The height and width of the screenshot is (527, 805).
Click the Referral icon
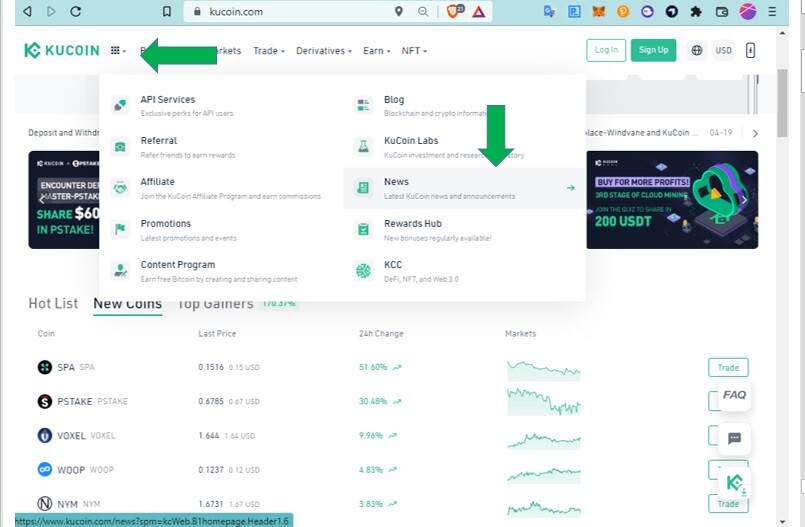click(x=120, y=147)
